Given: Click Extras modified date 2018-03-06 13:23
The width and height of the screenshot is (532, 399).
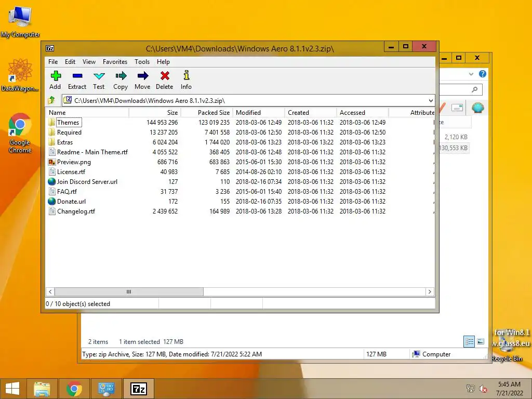Looking at the screenshot, I should pyautogui.click(x=259, y=142).
